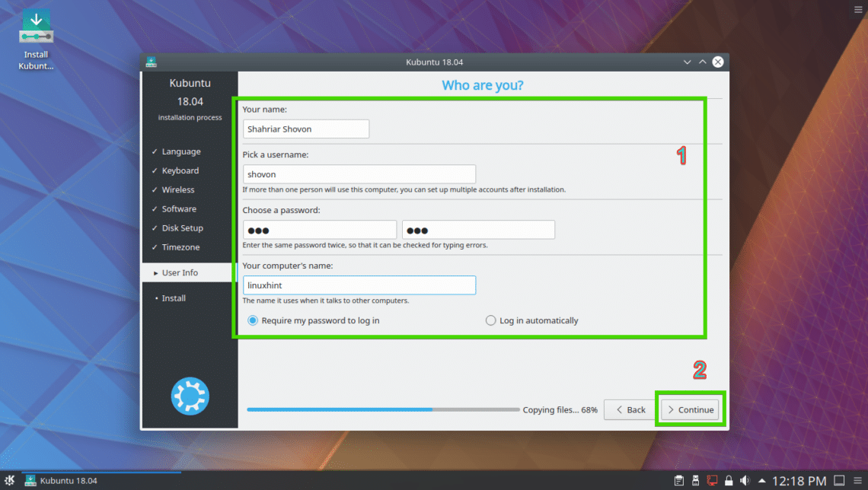
Task: Expand the hidden system tray icons arrow
Action: 761,481
